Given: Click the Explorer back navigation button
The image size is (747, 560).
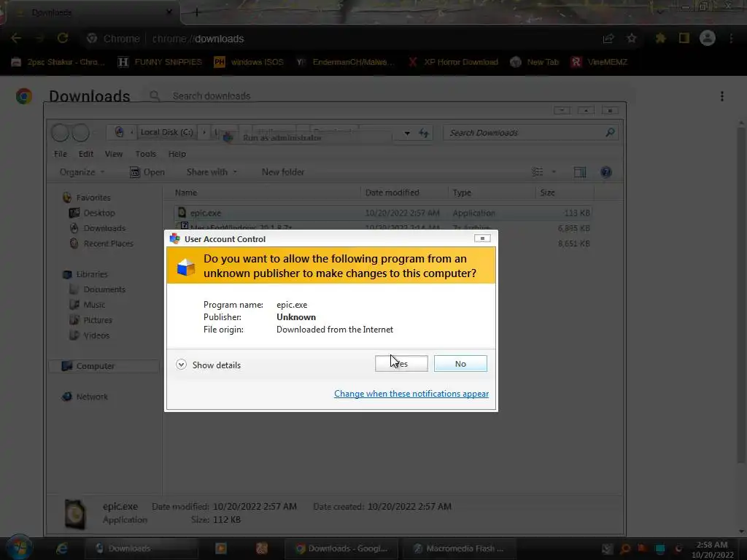Looking at the screenshot, I should tap(60, 133).
